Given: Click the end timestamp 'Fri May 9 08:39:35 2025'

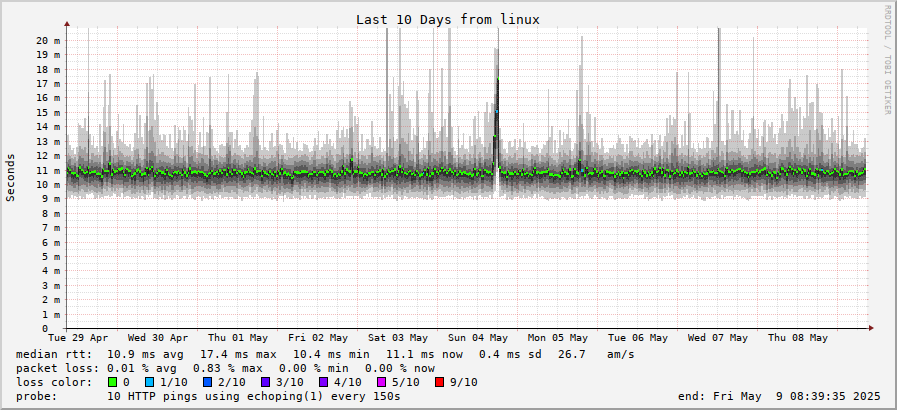Looking at the screenshot, I should coord(797,396).
